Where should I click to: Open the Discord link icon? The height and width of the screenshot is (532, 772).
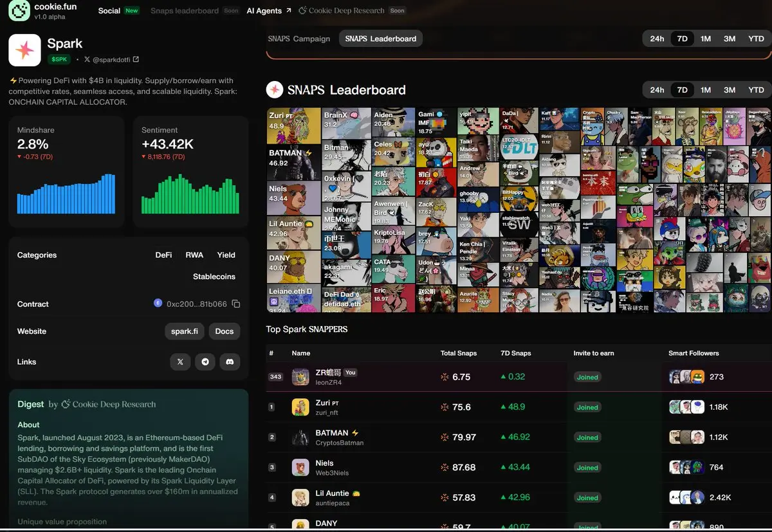coord(230,362)
